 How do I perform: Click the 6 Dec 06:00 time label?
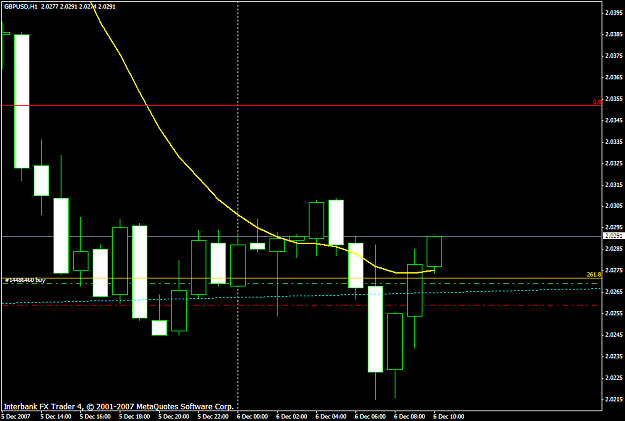tap(370, 417)
